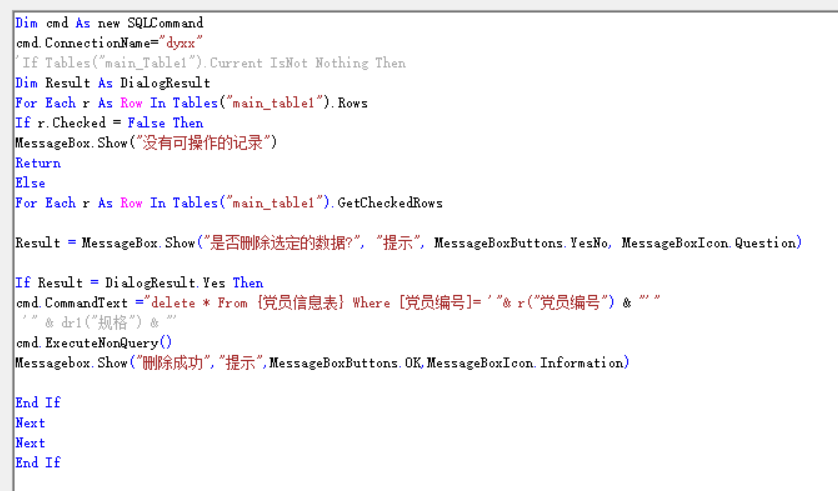Click the commented dr1("规格") line
The width and height of the screenshot is (838, 491).
98,323
